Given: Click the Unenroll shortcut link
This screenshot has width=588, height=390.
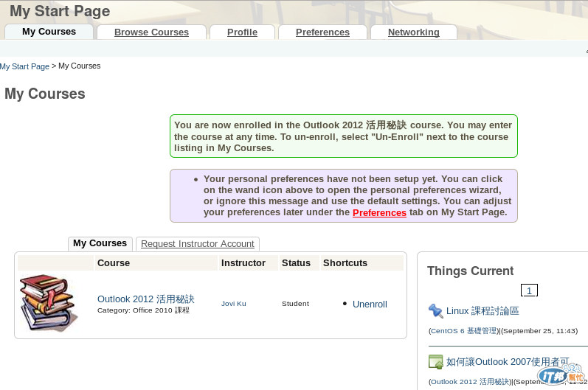Looking at the screenshot, I should click(370, 304).
